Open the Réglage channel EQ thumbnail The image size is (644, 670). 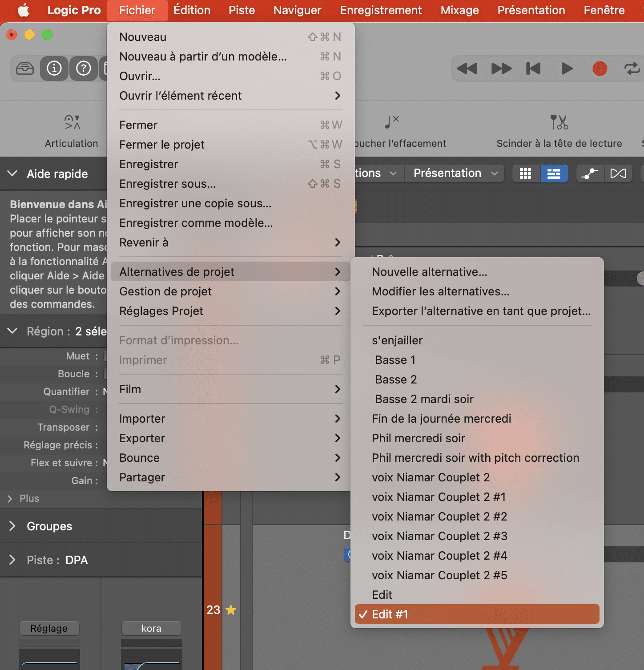click(x=49, y=659)
